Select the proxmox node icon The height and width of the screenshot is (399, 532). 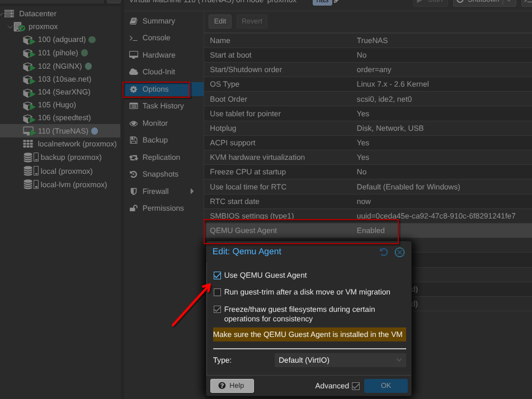click(20, 27)
